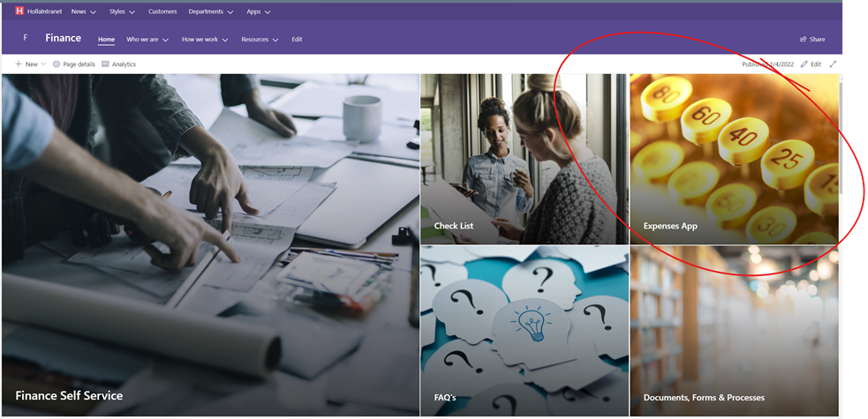Click the expand to full screen icon
The image size is (868, 419).
[x=833, y=64]
